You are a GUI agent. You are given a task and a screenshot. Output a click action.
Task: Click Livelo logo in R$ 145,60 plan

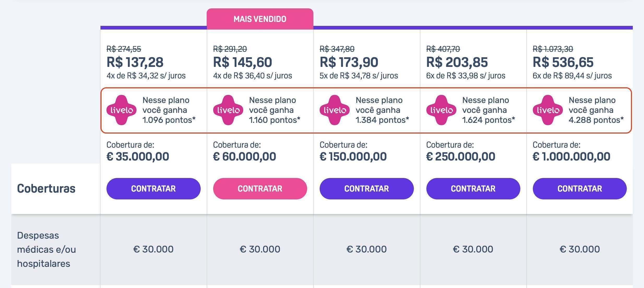click(228, 110)
